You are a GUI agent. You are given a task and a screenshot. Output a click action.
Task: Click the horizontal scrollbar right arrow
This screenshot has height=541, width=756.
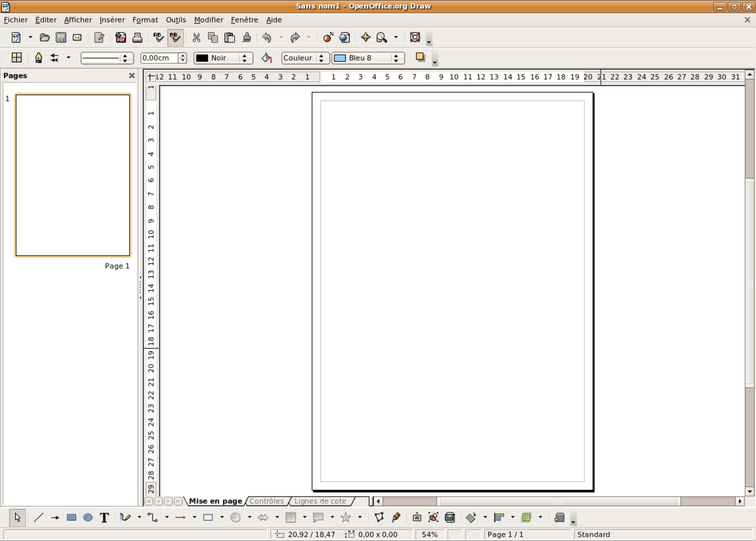[x=740, y=501]
